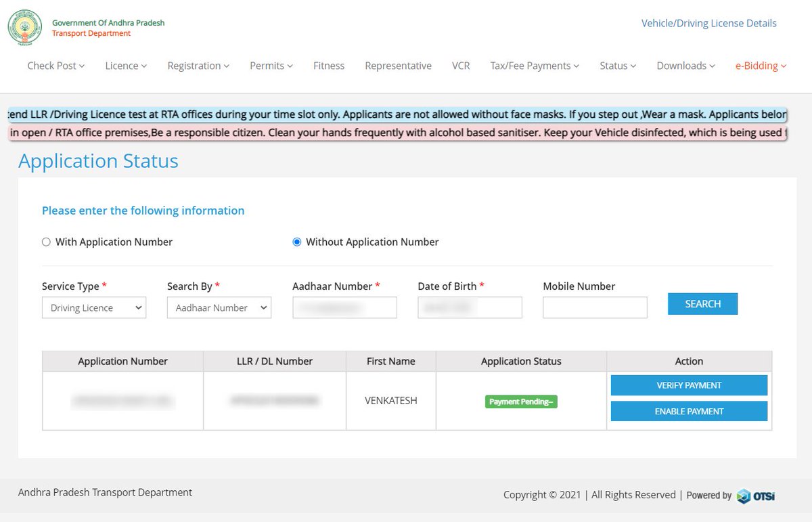The height and width of the screenshot is (522, 812).
Task: Open the Vehicle/Driving License Details link
Action: [x=709, y=23]
